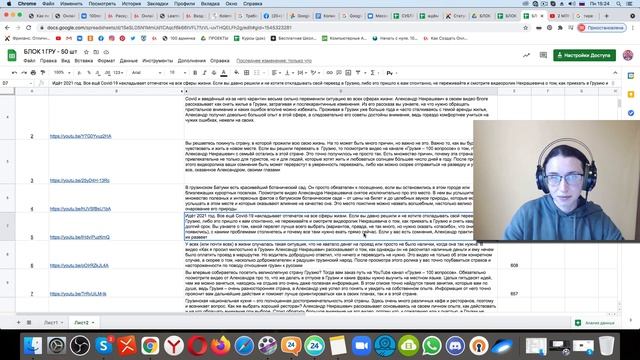The width and height of the screenshot is (640, 360).
Task: Open Google Keep side panel
Action: (631, 94)
